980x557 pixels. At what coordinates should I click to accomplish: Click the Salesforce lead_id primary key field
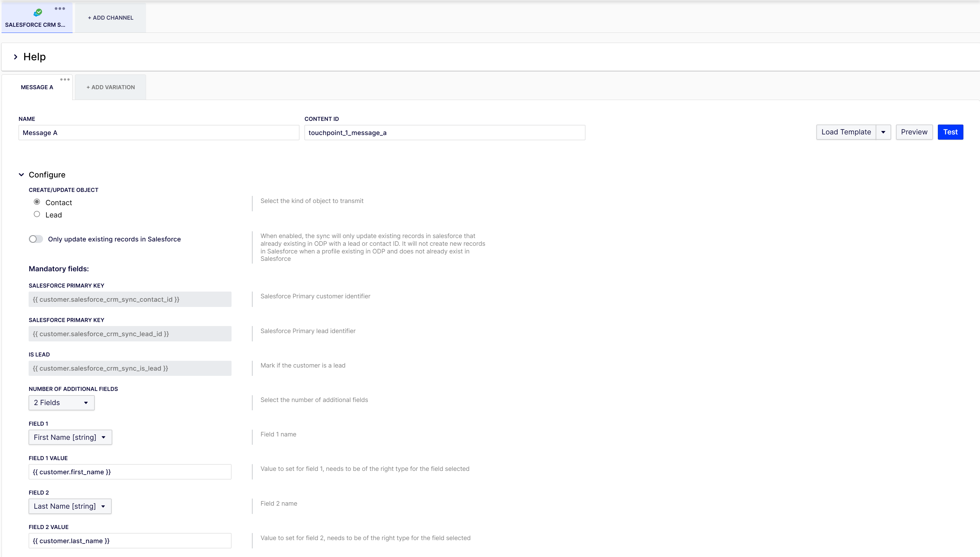(130, 334)
